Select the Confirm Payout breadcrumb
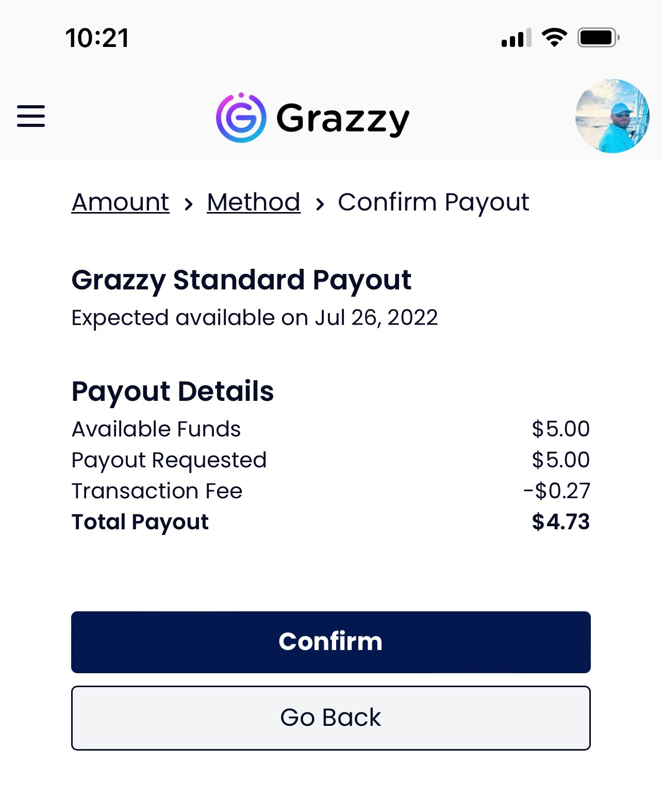Image resolution: width=662 pixels, height=812 pixels. click(433, 203)
